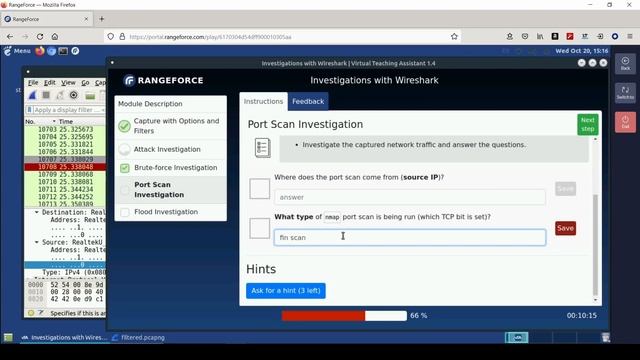Click the Capture with Options and Filters checkmark

(124, 126)
